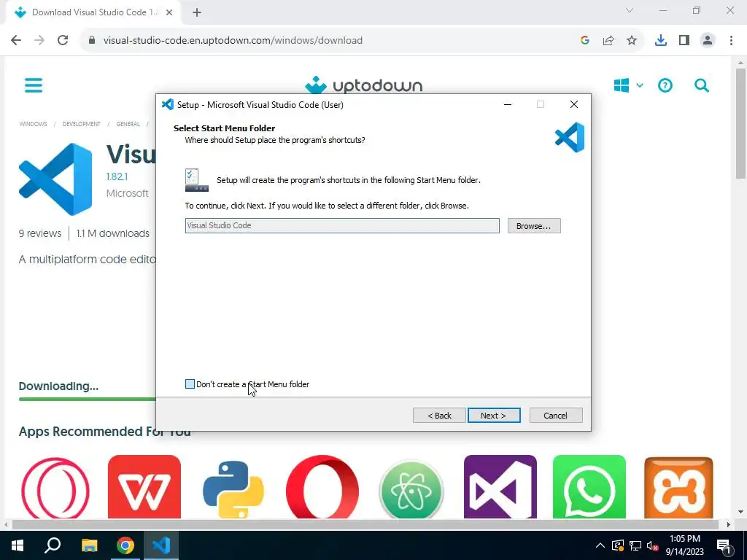Screen dimensions: 747x560
Task: Cancel the Visual Studio Code setup
Action: point(555,415)
